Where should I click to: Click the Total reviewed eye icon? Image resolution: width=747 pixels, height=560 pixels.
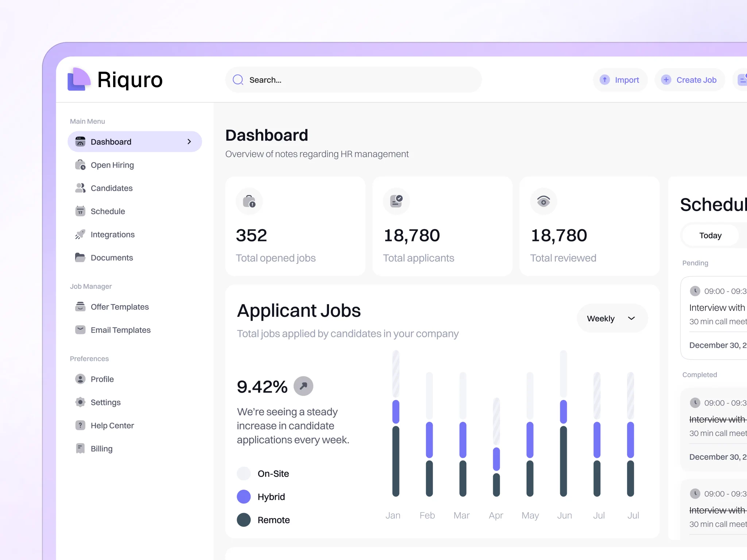pos(543,201)
